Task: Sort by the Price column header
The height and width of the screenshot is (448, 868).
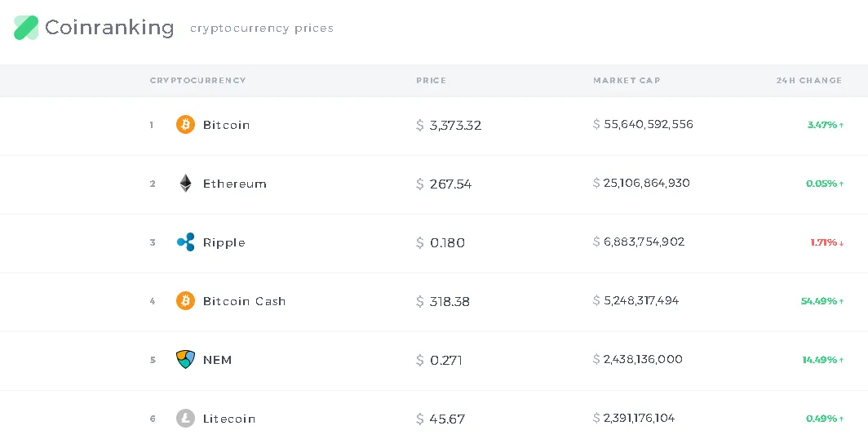Action: pyautogui.click(x=432, y=80)
